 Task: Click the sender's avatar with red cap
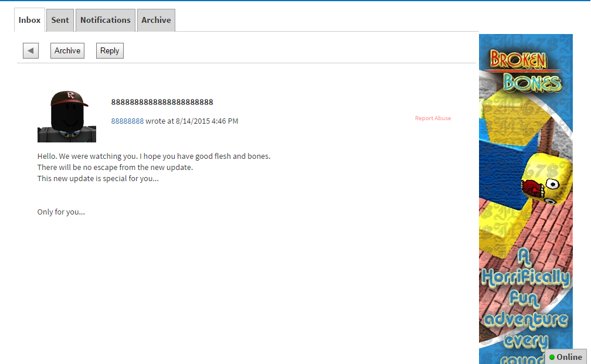click(x=67, y=117)
